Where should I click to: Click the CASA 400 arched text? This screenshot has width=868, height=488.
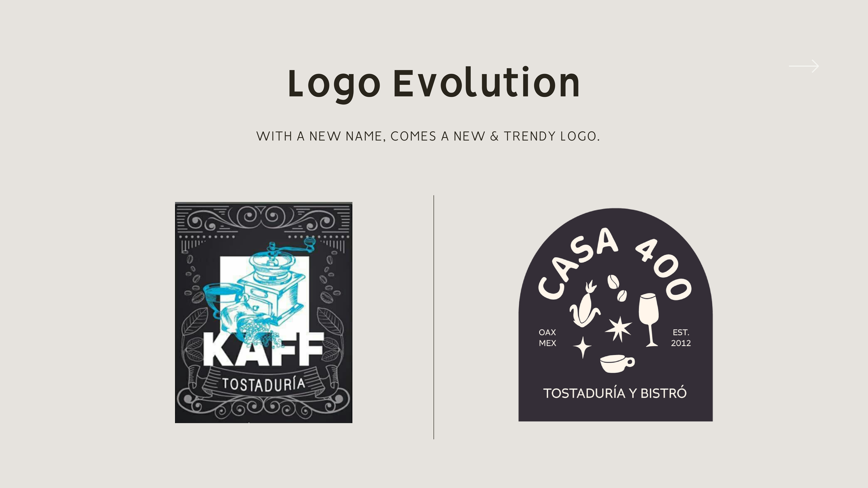tap(615, 264)
